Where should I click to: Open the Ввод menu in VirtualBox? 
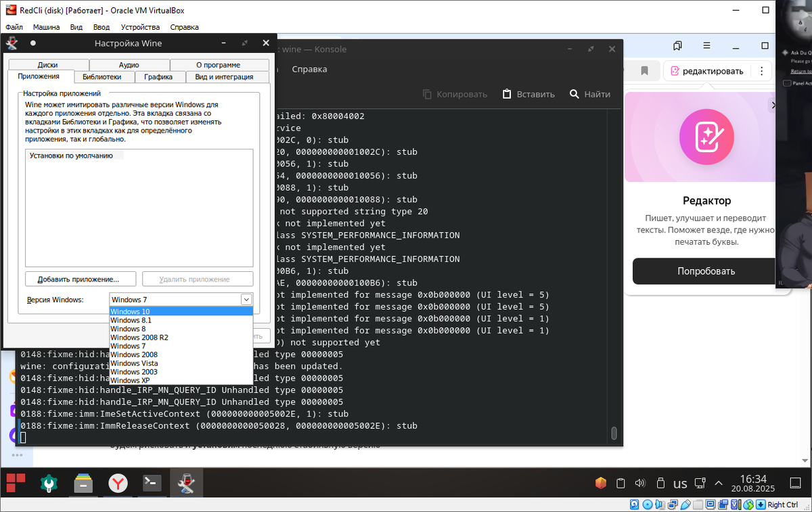101,27
